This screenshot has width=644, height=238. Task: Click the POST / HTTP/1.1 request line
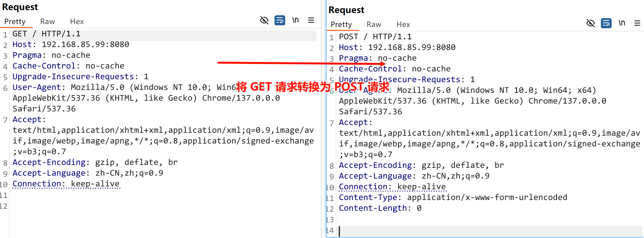[375, 37]
